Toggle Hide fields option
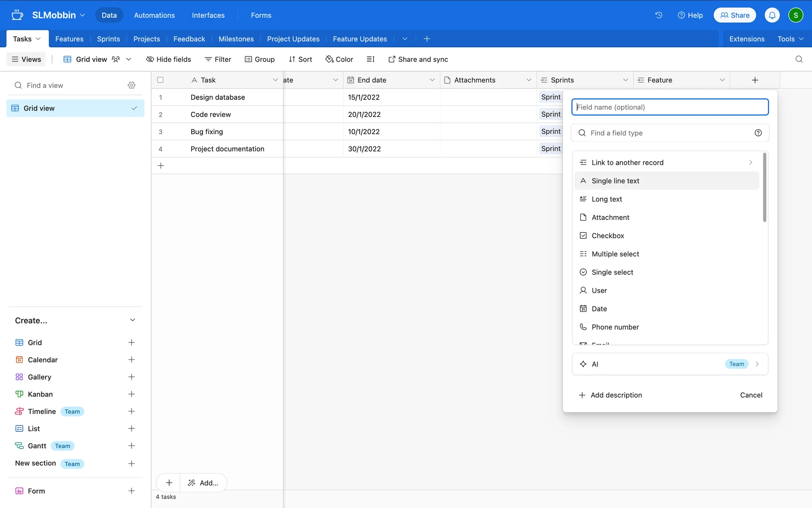This screenshot has height=508, width=812. click(168, 59)
